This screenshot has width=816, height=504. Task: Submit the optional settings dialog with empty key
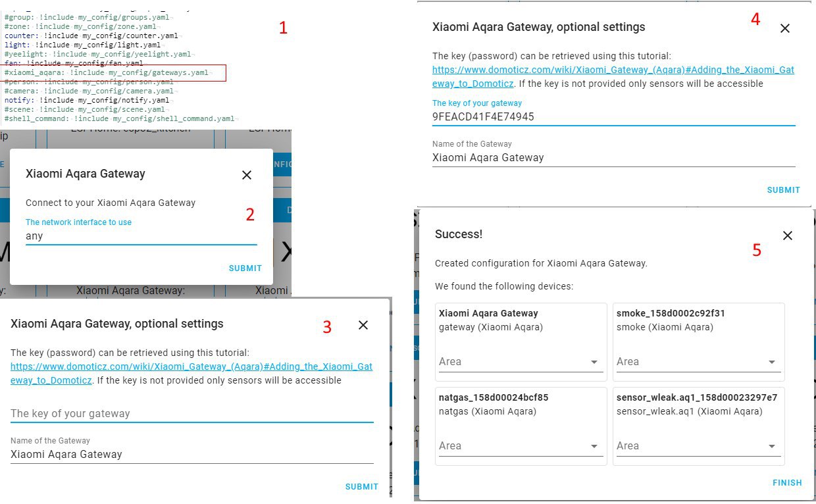pyautogui.click(x=362, y=487)
